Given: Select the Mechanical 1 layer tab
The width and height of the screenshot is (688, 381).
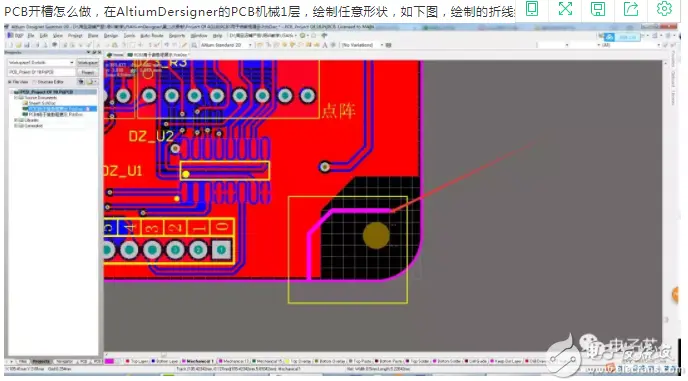Looking at the screenshot, I should [x=198, y=361].
